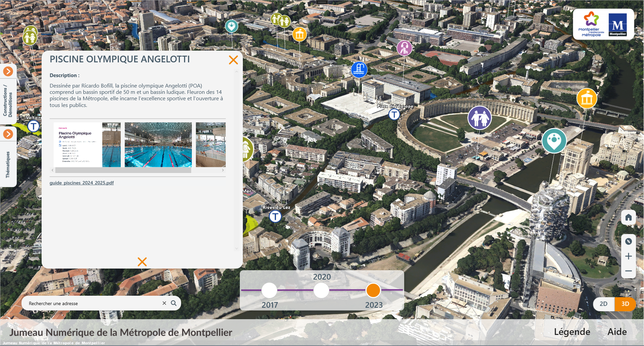Click the Rechercher une adresse field
This screenshot has height=346, width=644.
click(x=94, y=303)
